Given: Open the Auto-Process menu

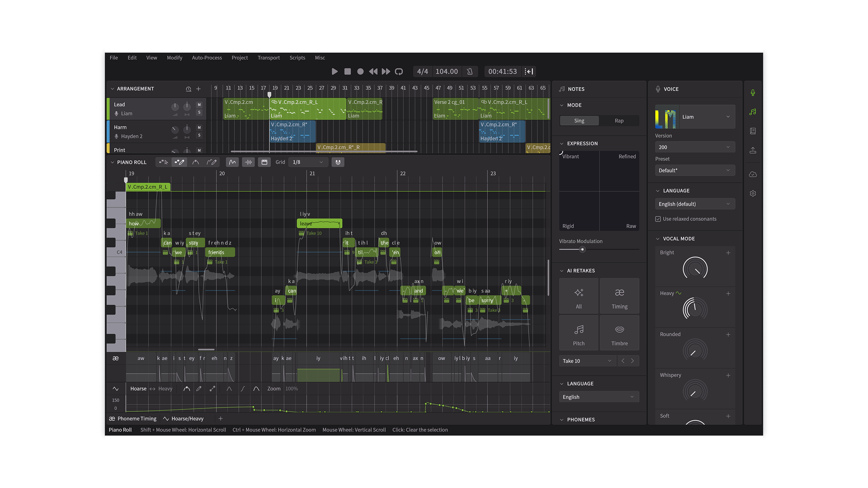Looking at the screenshot, I should tap(207, 58).
